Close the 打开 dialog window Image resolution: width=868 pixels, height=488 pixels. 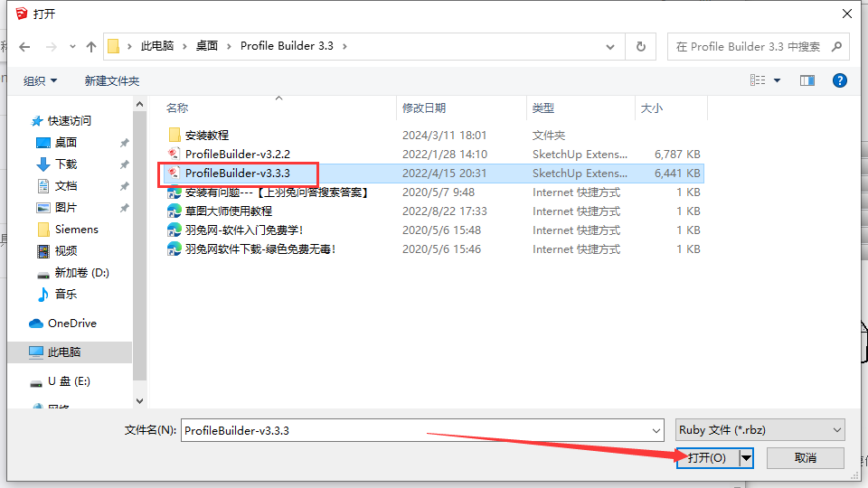pos(847,14)
